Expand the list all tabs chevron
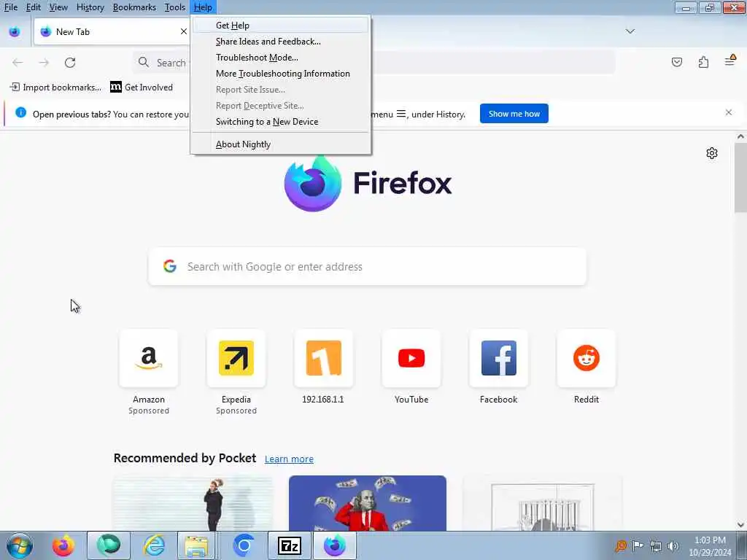Screen dimensions: 747x560 [630, 31]
